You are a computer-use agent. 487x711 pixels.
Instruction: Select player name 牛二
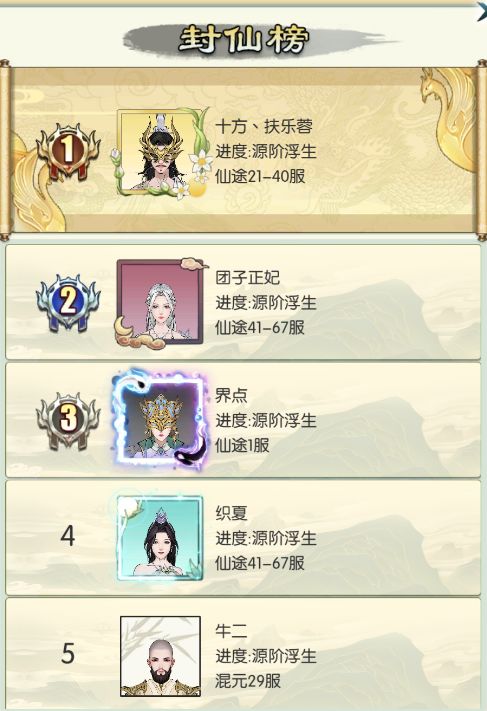coord(231,631)
